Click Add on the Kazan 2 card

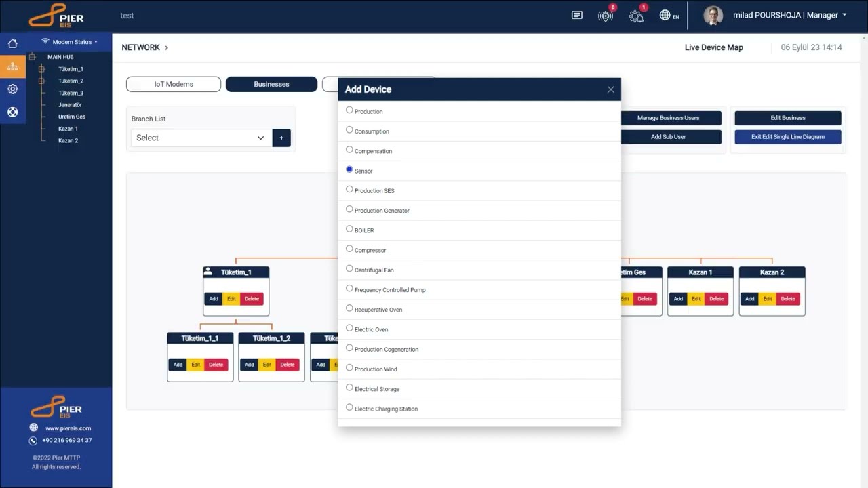pos(749,299)
